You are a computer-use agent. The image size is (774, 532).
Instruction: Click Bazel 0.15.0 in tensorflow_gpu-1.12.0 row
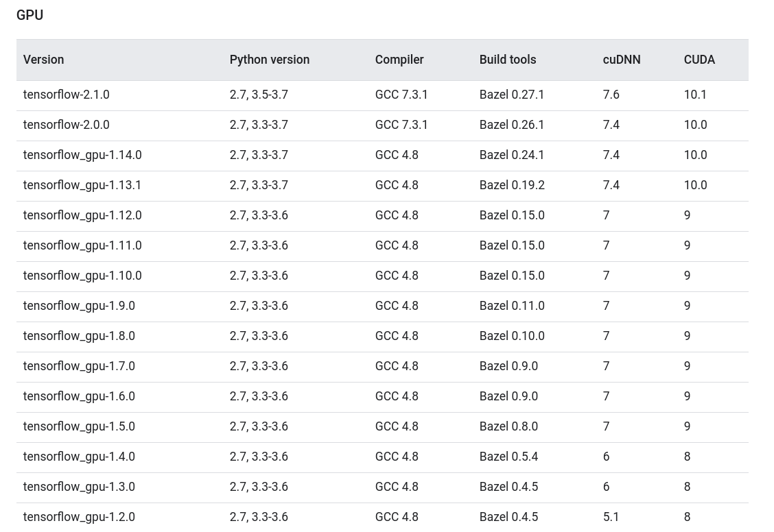click(512, 215)
